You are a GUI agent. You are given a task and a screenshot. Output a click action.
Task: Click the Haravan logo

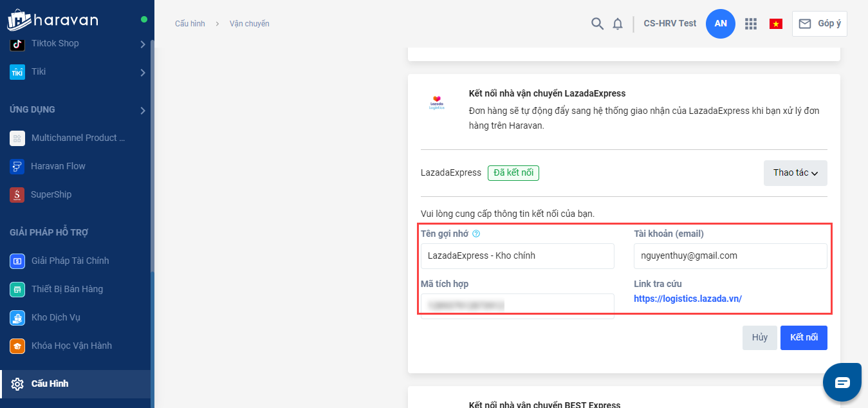(x=53, y=20)
